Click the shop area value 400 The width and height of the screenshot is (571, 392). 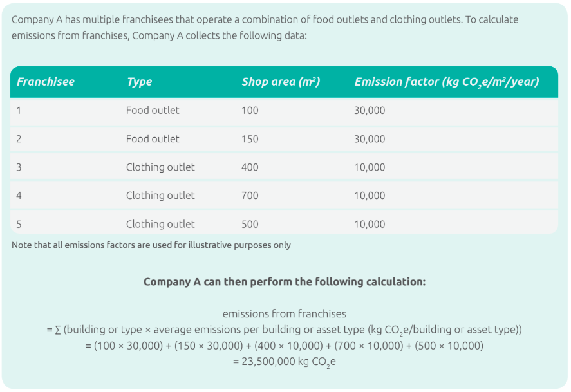coord(250,167)
